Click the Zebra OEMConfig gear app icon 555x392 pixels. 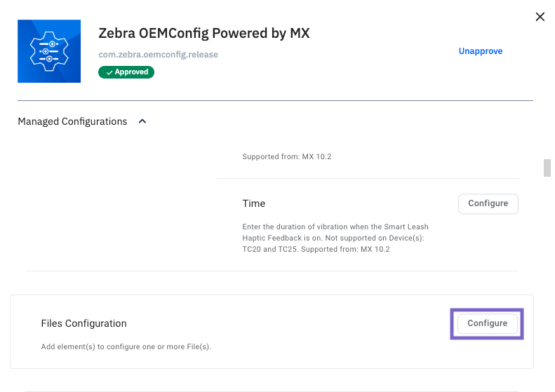pos(48,50)
